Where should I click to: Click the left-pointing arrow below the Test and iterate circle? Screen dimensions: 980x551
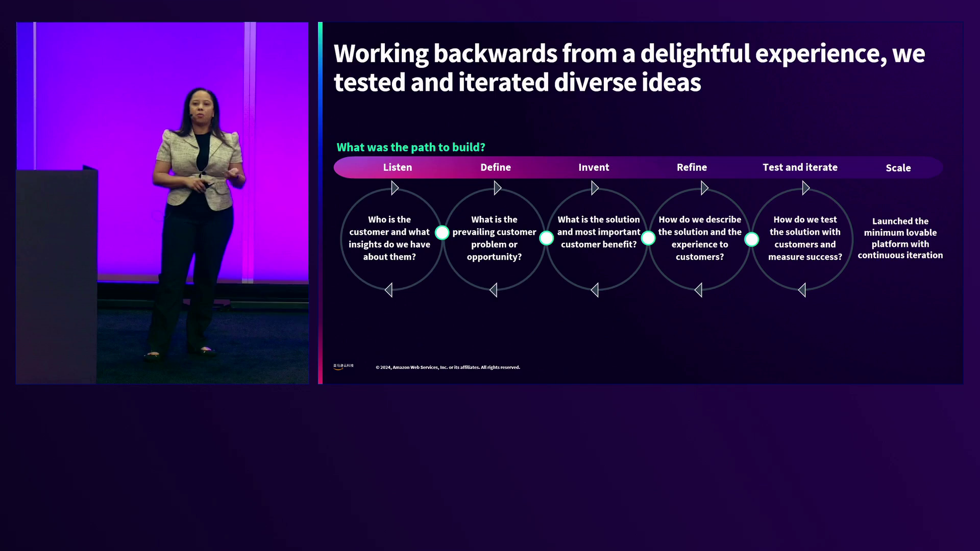click(802, 290)
